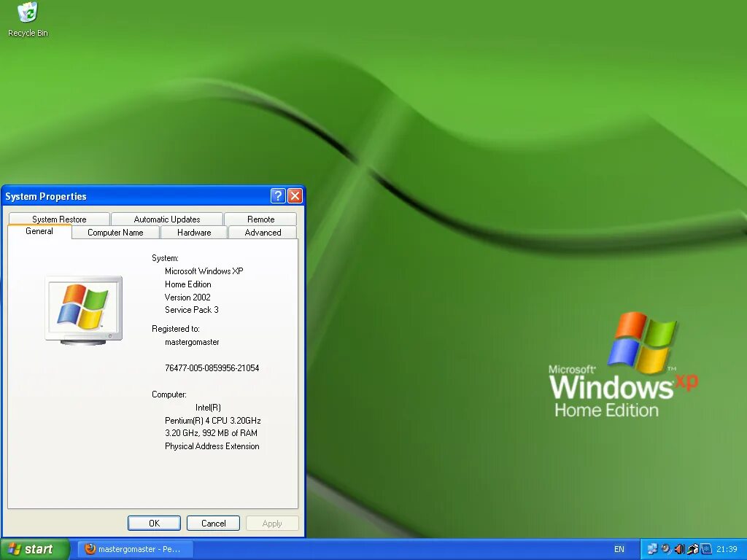Image resolution: width=747 pixels, height=560 pixels.
Task: Click the 'Service Pack 3' text
Action: click(192, 309)
